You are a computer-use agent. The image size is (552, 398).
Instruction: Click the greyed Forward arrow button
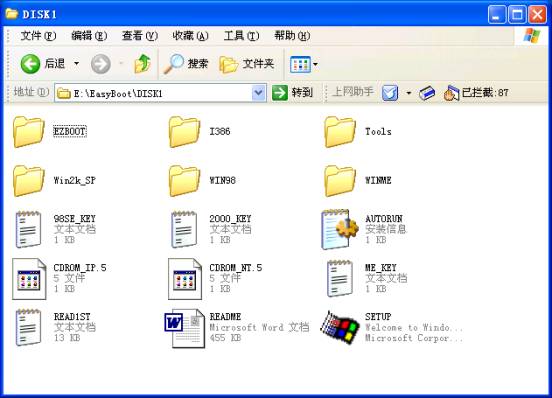coord(101,64)
